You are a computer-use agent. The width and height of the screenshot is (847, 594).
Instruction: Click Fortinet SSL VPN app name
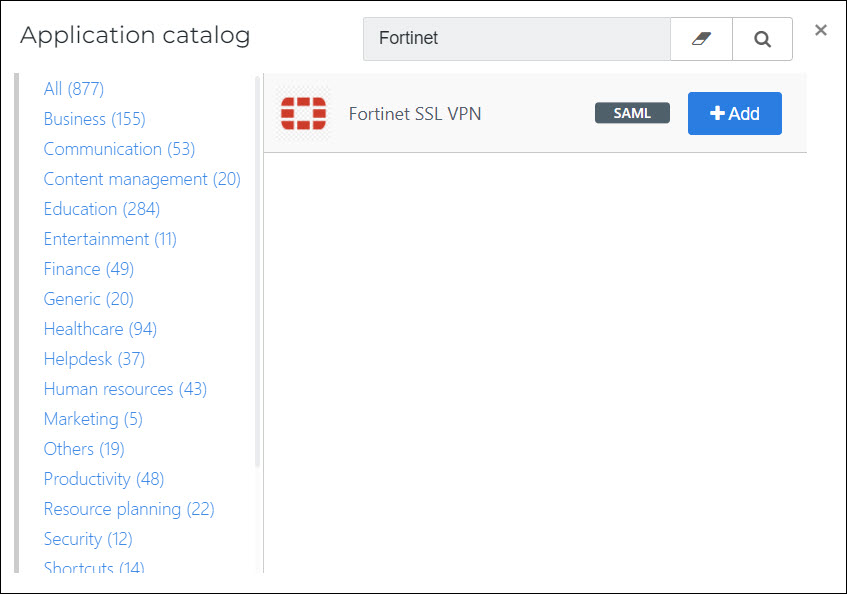click(x=415, y=114)
